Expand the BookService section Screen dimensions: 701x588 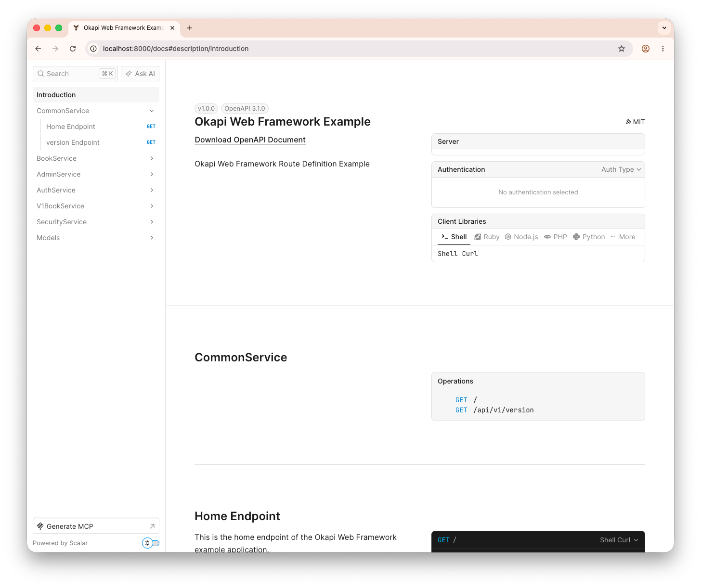point(96,158)
